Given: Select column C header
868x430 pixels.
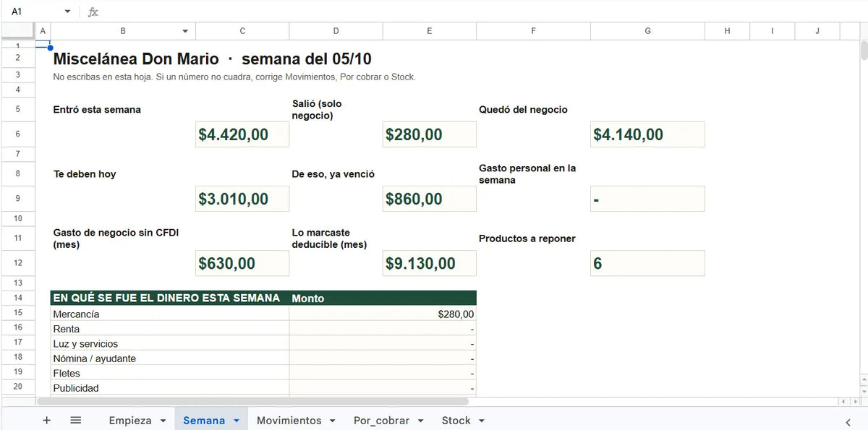Looking at the screenshot, I should click(x=242, y=31).
